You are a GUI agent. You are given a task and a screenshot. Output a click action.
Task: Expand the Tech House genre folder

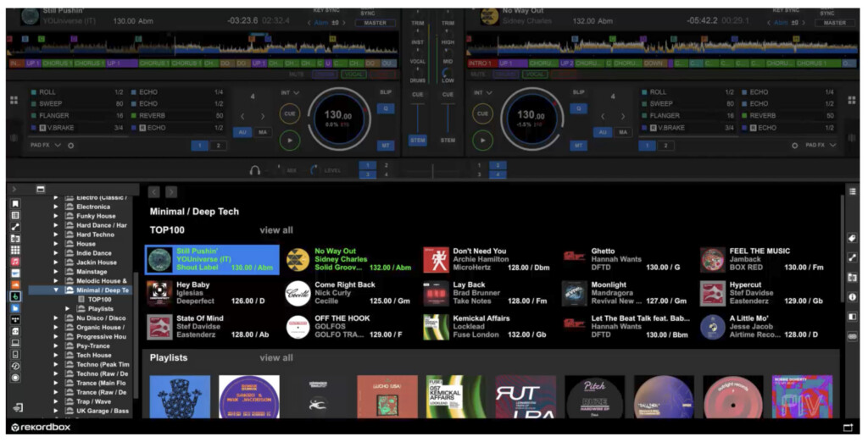click(x=55, y=355)
